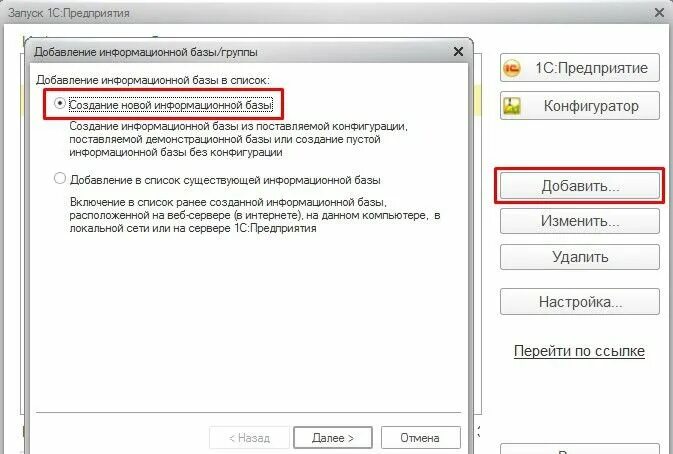Viewport: 673px width, 454px height.
Task: Open 'Настройка...' in launcher window
Action: (x=579, y=302)
